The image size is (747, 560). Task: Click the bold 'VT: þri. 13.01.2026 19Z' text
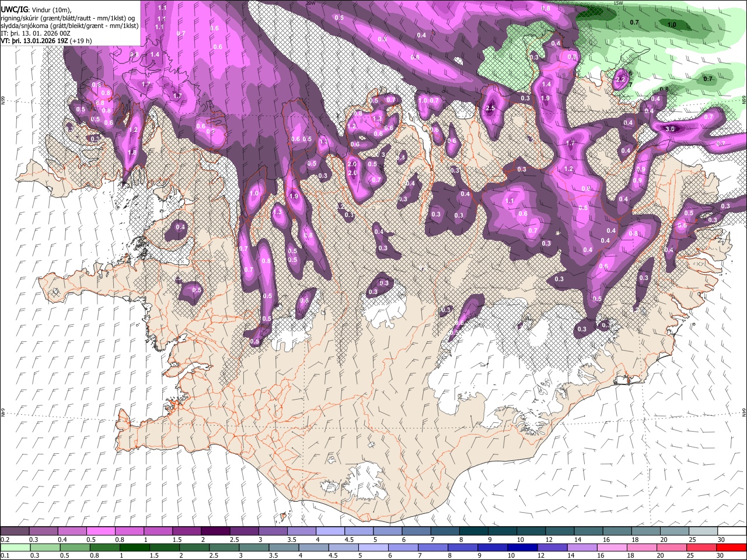tap(35, 41)
